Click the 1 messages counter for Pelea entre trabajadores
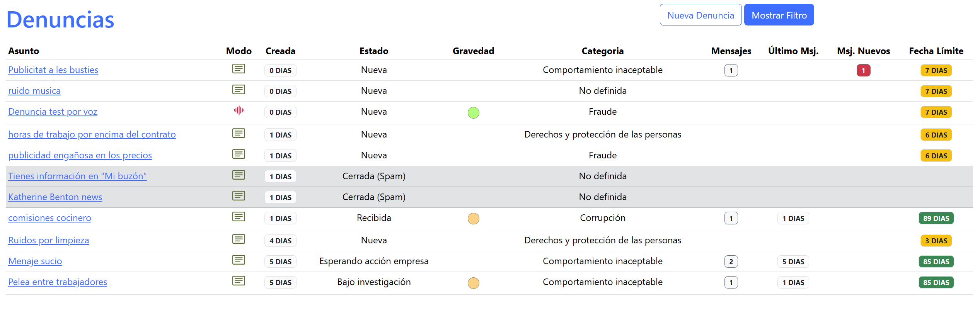 (x=731, y=282)
